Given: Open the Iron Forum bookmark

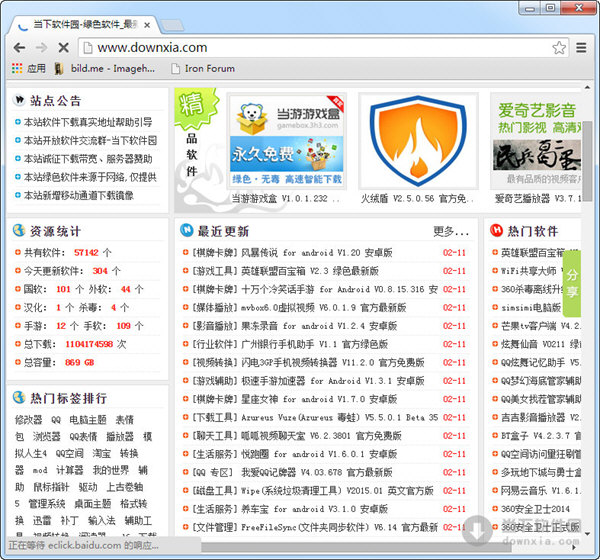Looking at the screenshot, I should [203, 69].
